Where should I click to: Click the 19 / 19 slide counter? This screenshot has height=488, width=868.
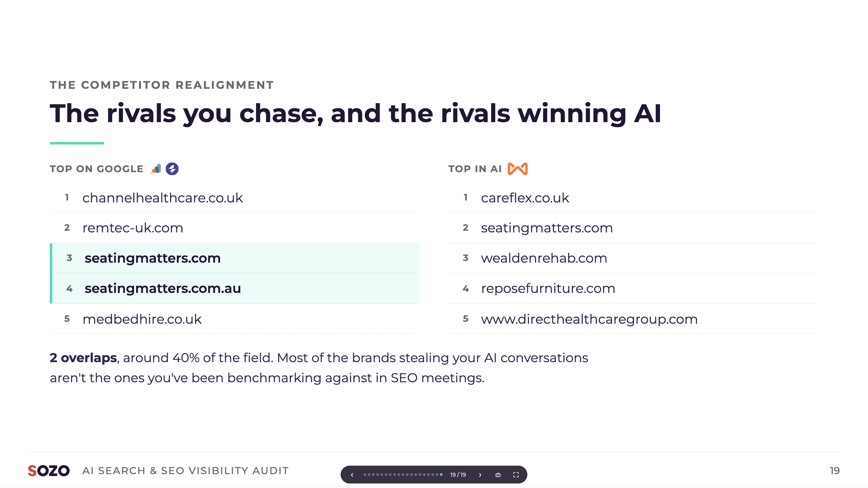(458, 474)
